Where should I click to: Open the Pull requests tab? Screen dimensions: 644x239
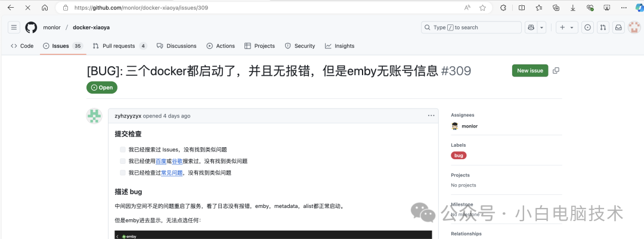click(119, 46)
